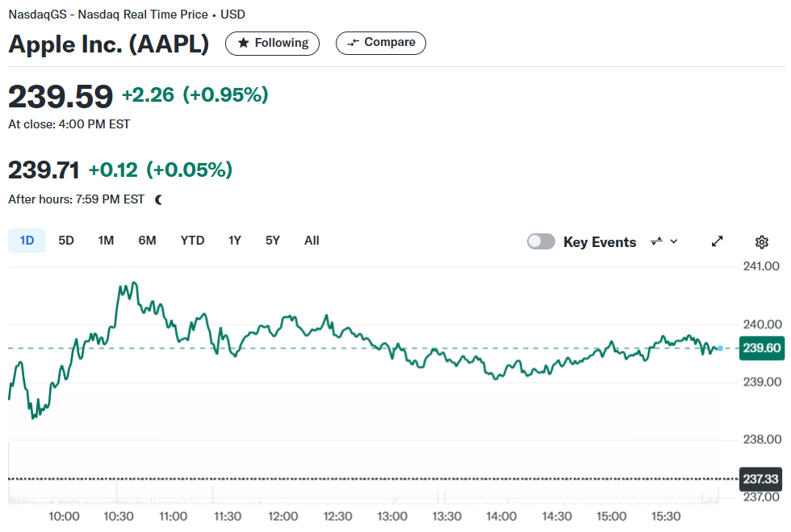The image size is (791, 532).
Task: Switch chart to 6M range
Action: [x=147, y=241]
